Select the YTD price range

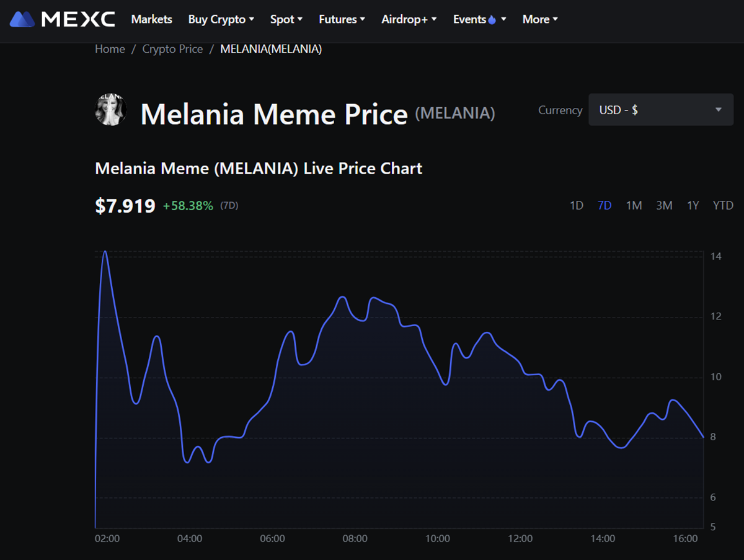[x=722, y=205]
